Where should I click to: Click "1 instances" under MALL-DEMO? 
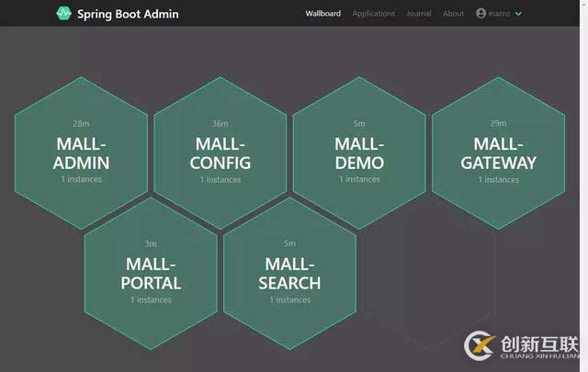tap(359, 179)
